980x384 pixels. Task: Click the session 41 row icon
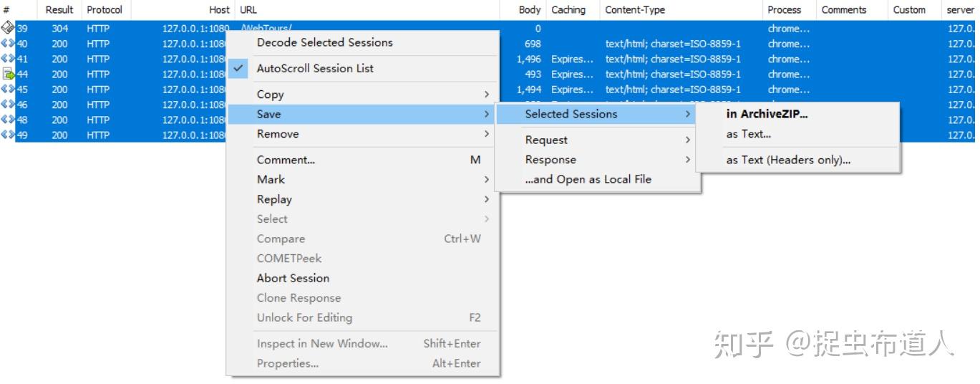[x=8, y=59]
